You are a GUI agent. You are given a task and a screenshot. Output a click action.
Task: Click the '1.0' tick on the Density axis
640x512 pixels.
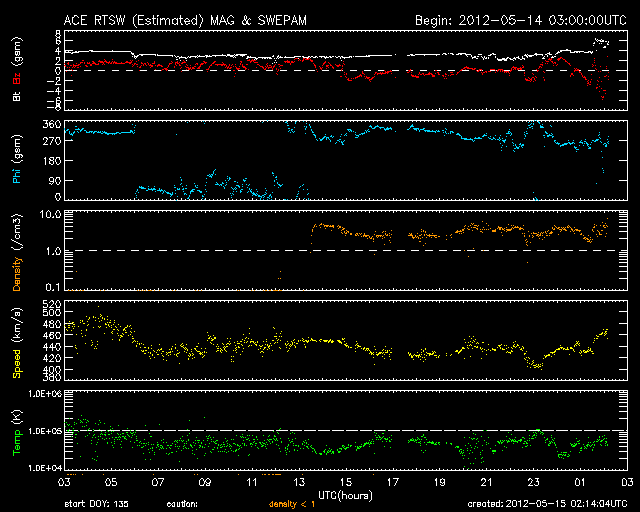[x=53, y=252]
